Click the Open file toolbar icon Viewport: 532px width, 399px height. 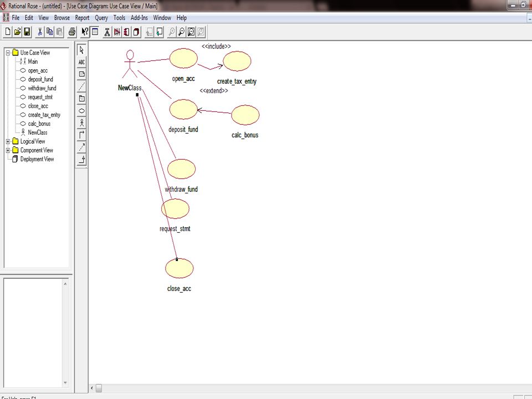[x=17, y=32]
